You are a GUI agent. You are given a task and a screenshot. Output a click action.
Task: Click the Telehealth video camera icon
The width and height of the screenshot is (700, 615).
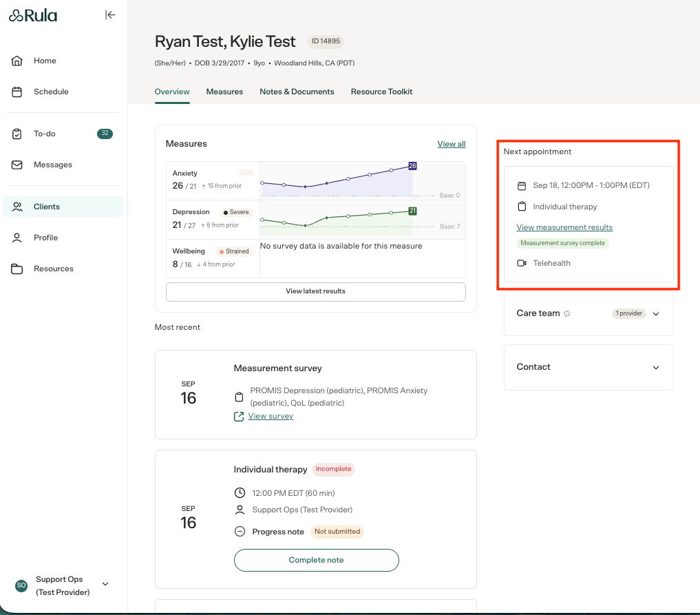[522, 263]
